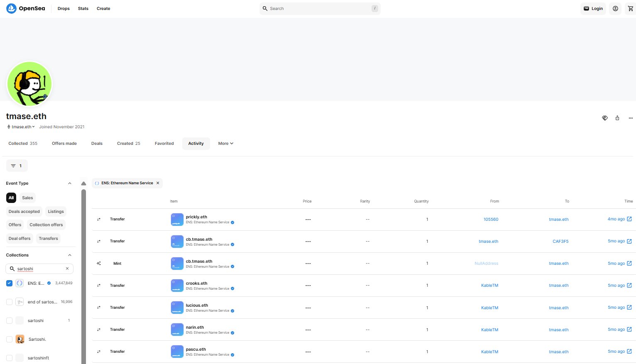Open the Stats menu
Image resolution: width=636 pixels, height=364 pixels.
[x=83, y=8]
